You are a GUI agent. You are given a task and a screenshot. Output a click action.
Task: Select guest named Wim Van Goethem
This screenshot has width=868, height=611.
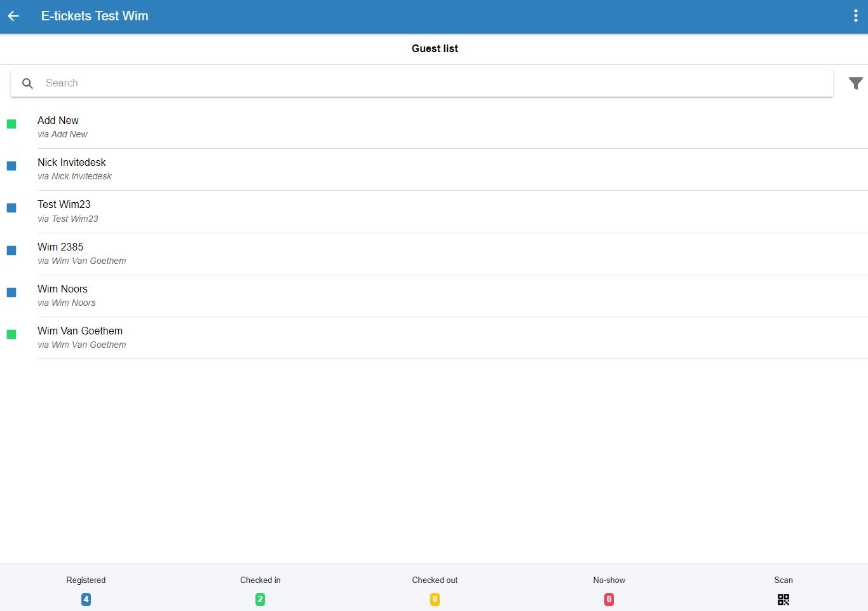click(434, 338)
